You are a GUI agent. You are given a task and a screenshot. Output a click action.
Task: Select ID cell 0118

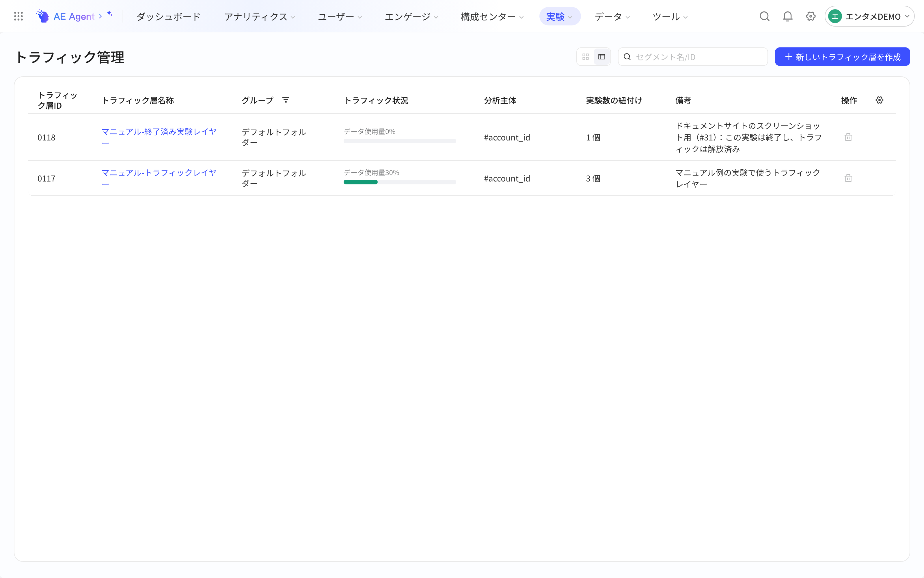[46, 138]
